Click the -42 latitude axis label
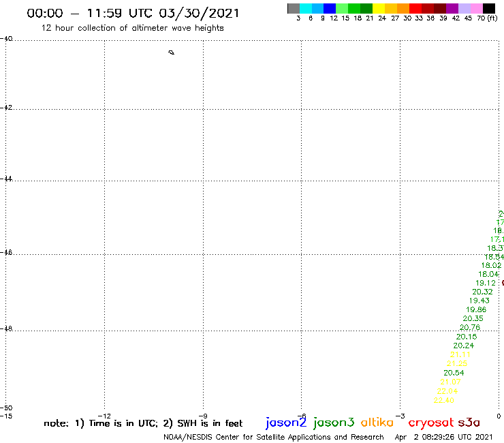504x443 pixels. (6, 107)
